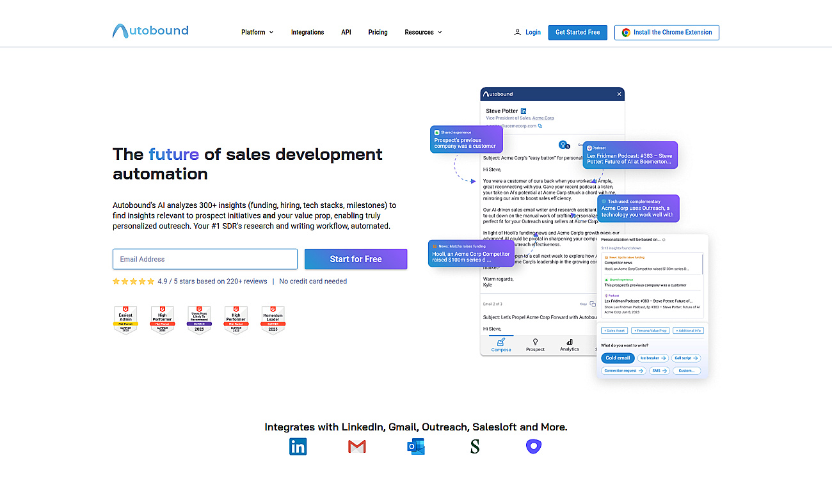Select the purple shield integration icon

534,446
